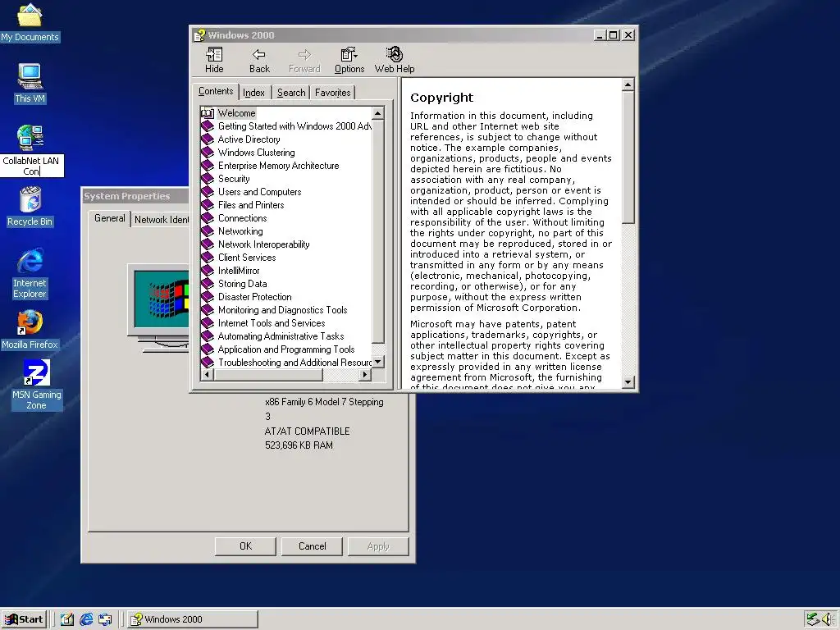The width and height of the screenshot is (840, 630).
Task: Open Network Identification tab in System Properties
Action: pos(162,220)
